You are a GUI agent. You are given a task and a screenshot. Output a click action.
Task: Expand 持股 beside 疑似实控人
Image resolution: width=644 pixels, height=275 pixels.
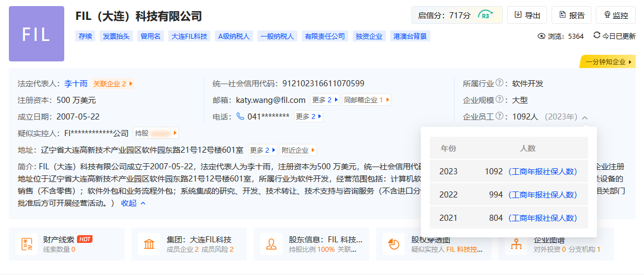pyautogui.click(x=156, y=133)
